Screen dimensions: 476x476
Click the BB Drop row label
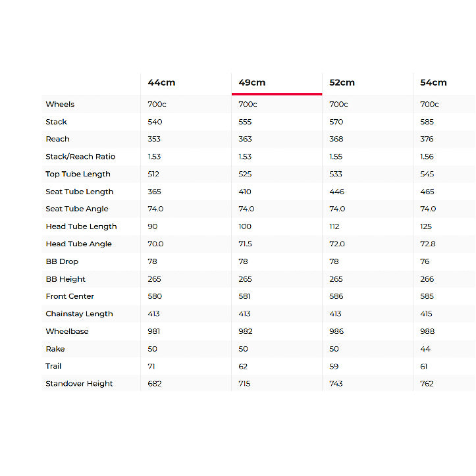[x=62, y=261]
